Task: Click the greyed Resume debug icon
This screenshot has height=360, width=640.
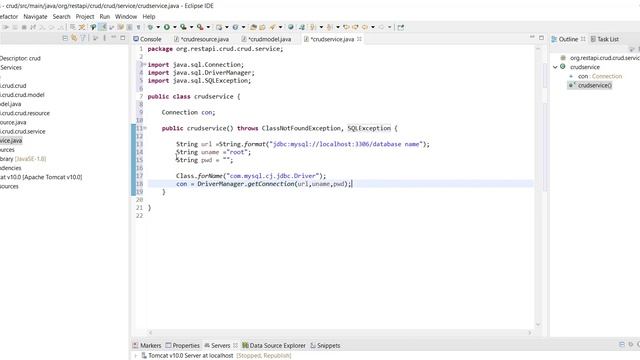Action: pyautogui.click(x=6, y=27)
